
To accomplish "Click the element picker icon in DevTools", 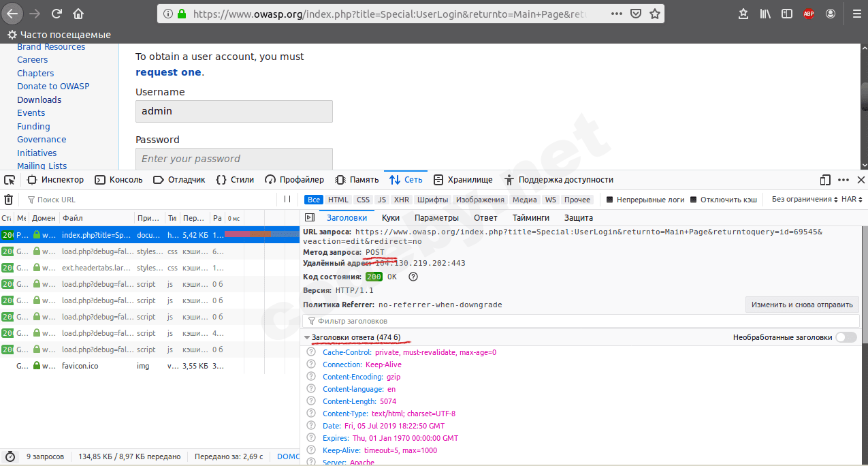I will pos(10,180).
